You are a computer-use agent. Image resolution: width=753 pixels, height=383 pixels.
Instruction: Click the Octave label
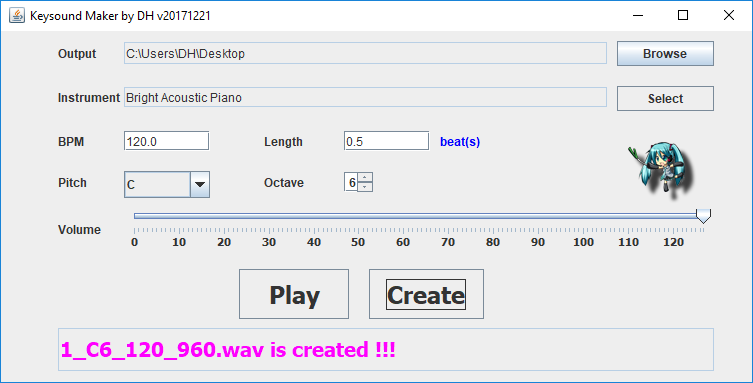(x=283, y=182)
